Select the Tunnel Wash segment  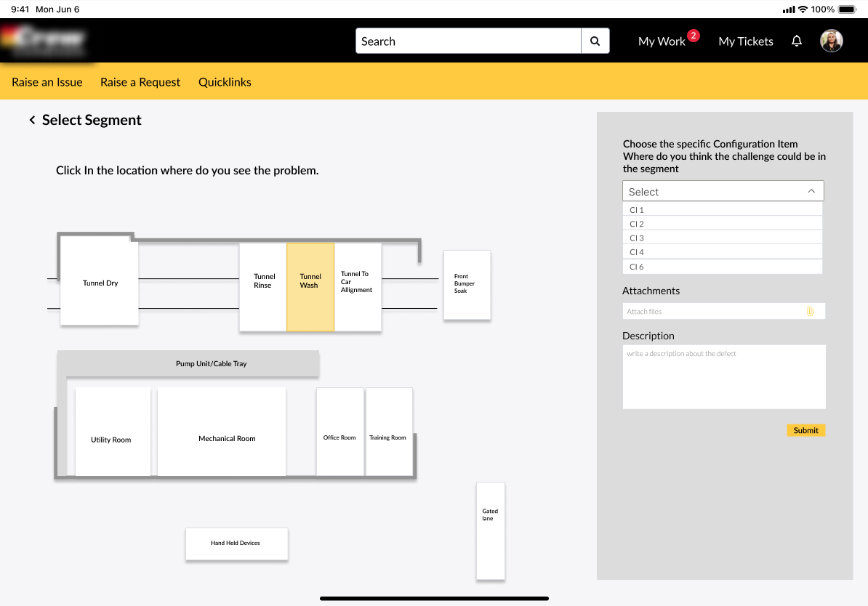pyautogui.click(x=310, y=287)
